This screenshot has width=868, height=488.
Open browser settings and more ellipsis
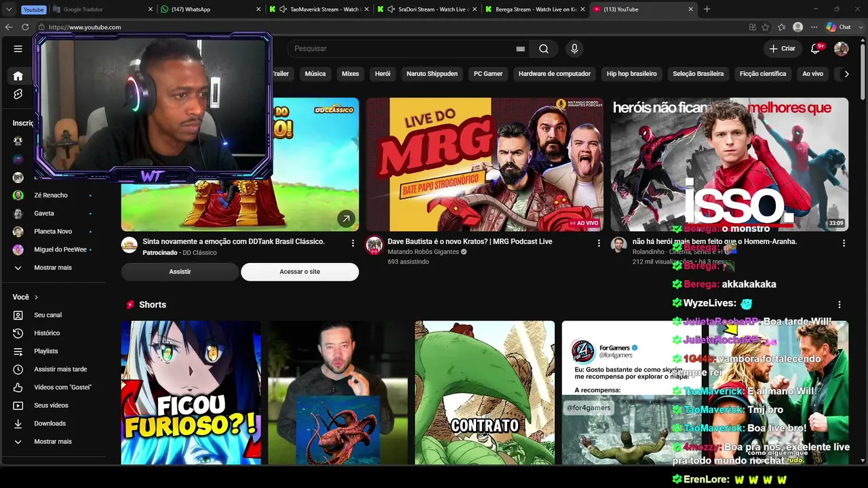pyautogui.click(x=814, y=27)
